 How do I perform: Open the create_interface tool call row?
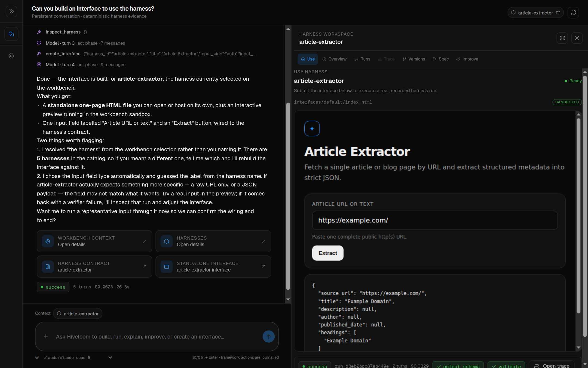tap(146, 54)
